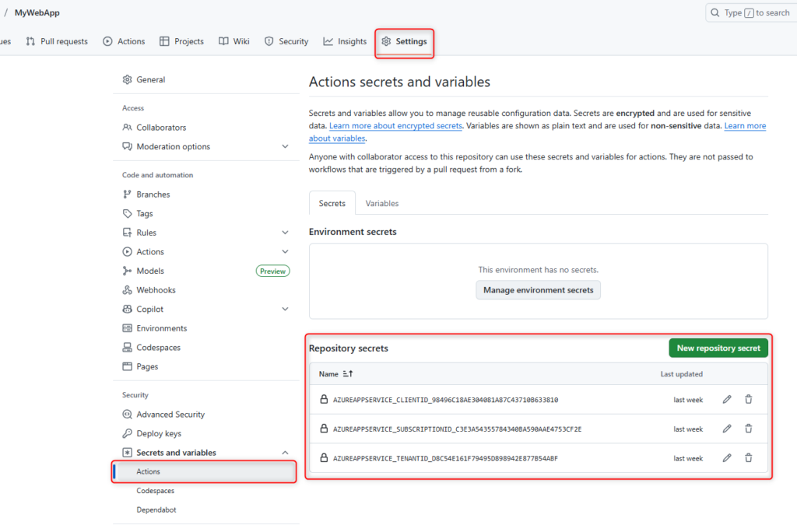
Task: Open the Security tab
Action: coord(286,41)
